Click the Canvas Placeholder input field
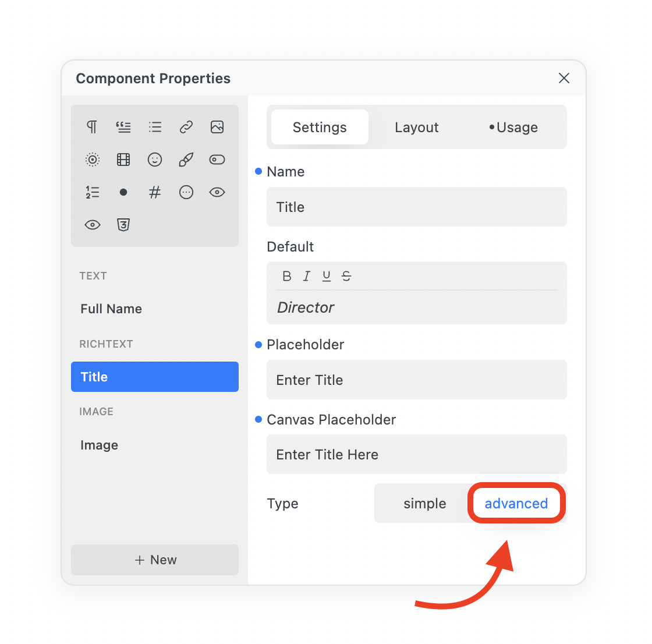The image size is (652, 644). pyautogui.click(x=416, y=454)
